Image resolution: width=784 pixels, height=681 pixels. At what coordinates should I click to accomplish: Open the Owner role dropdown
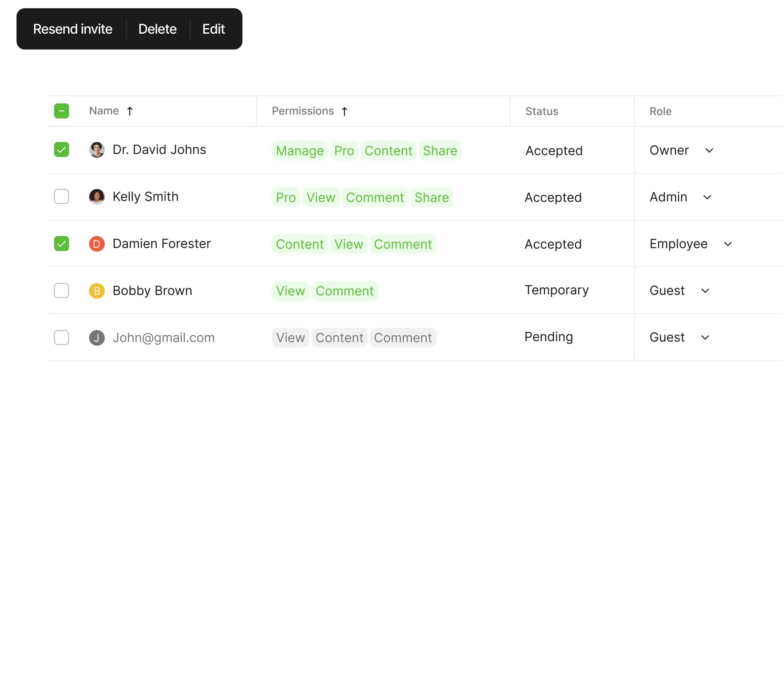709,151
